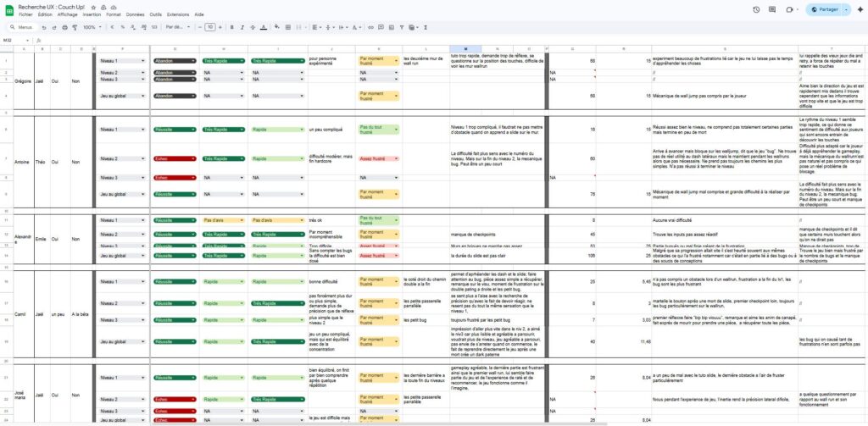Viewport: 868px width, 426px height.
Task: Open the Fichier menu
Action: click(25, 14)
